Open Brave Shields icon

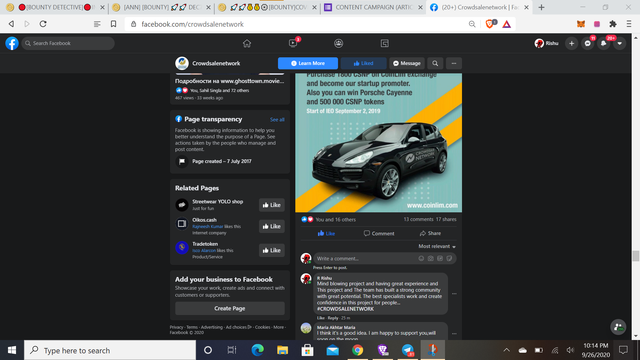coord(490,24)
